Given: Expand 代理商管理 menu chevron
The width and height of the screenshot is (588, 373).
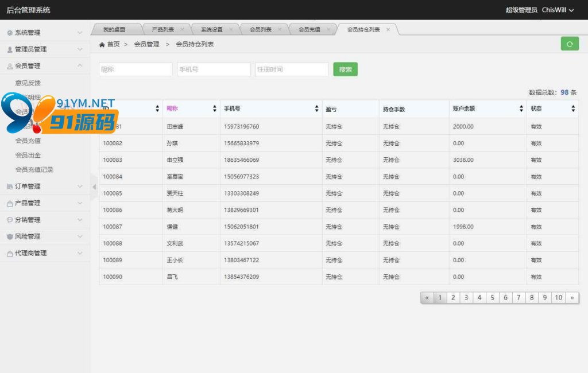Looking at the screenshot, I should click(80, 254).
